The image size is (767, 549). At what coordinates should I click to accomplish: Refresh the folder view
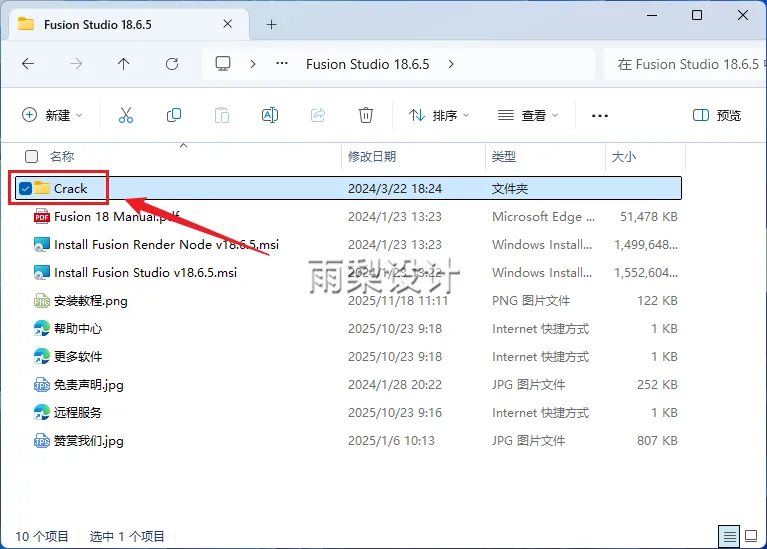[172, 64]
